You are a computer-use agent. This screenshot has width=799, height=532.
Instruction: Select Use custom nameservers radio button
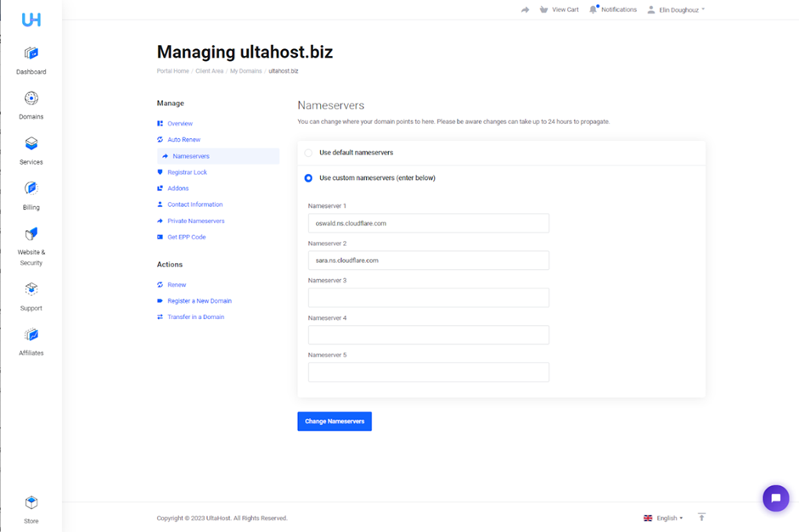[308, 178]
